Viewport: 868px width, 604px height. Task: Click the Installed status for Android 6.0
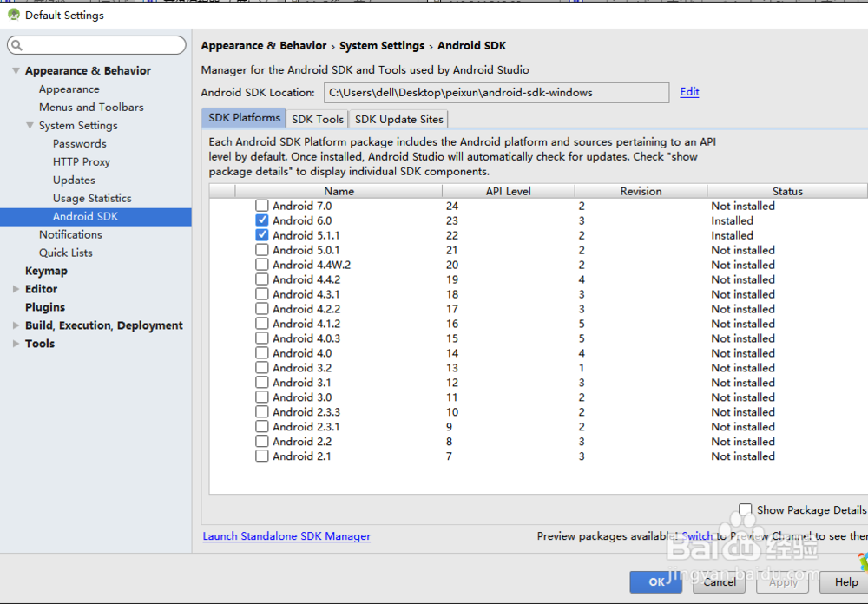(x=732, y=220)
